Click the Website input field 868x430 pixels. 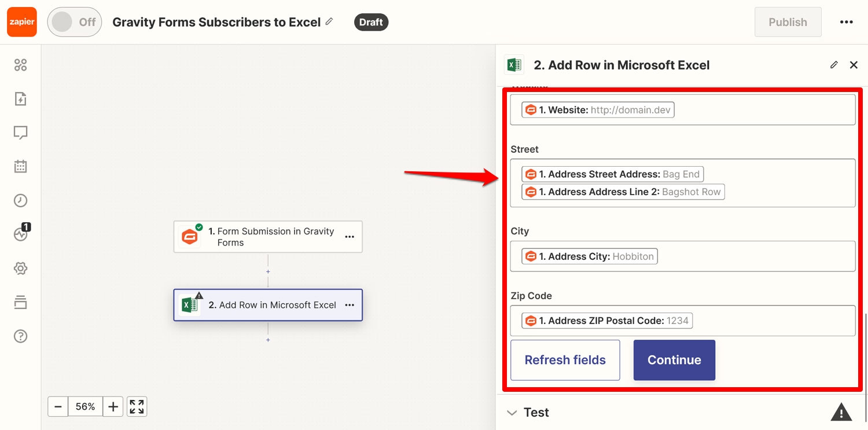683,110
